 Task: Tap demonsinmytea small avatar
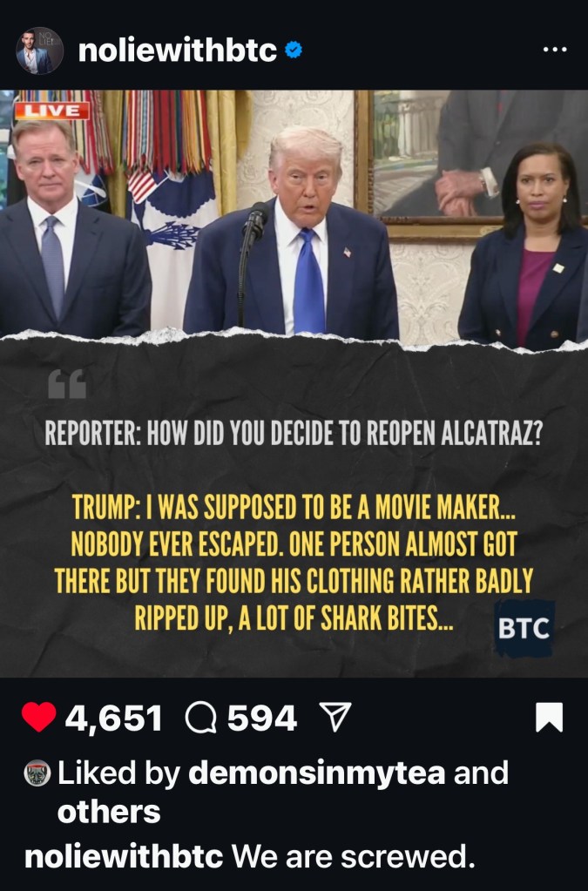tap(37, 773)
